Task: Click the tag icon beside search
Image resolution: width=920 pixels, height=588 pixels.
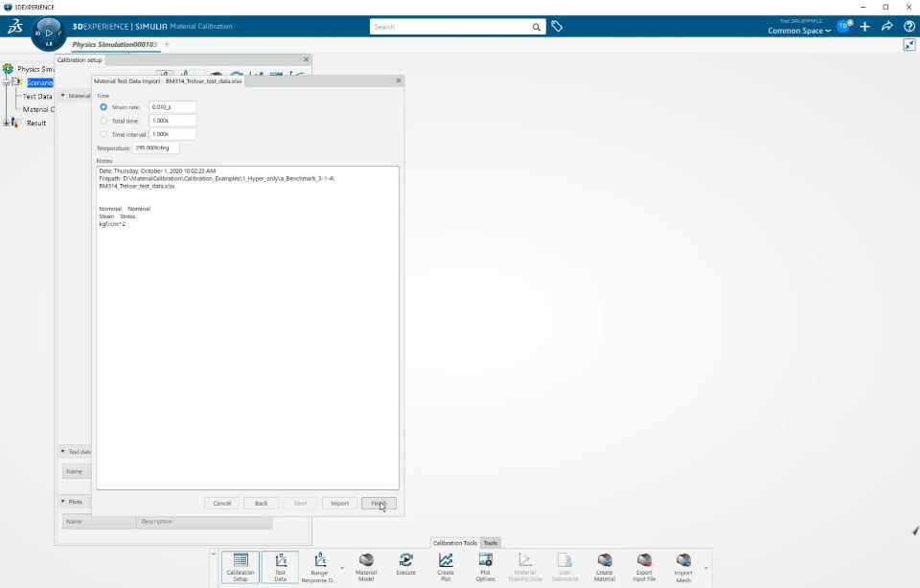Action: coord(557,27)
